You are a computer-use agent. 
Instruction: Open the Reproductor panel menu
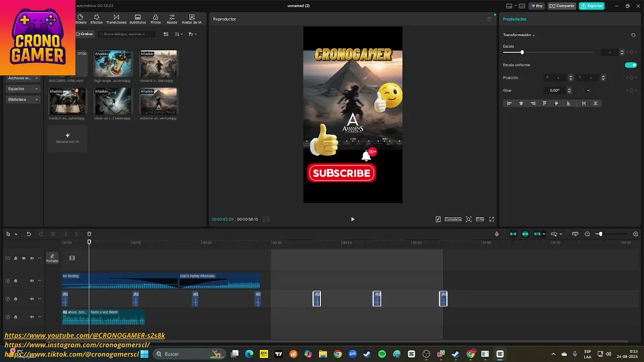click(489, 19)
